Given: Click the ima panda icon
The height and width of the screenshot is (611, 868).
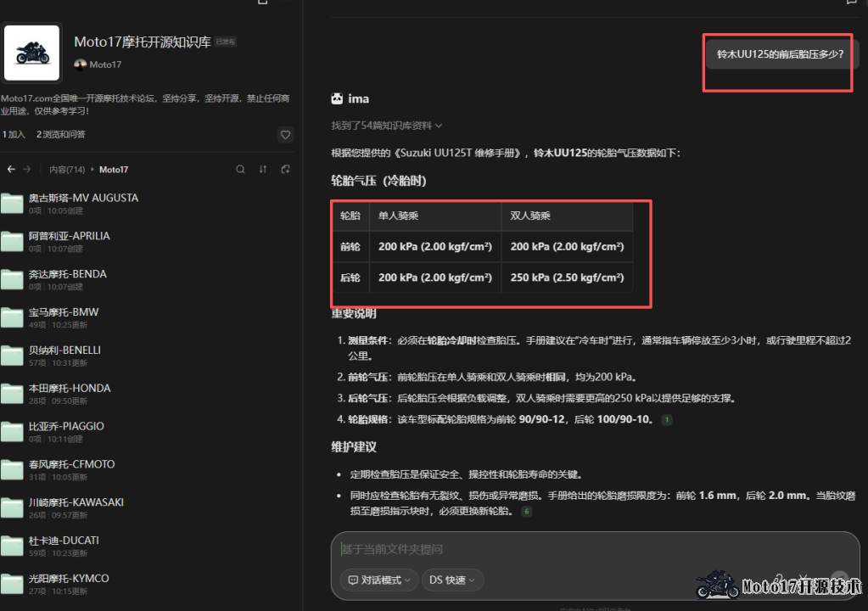Looking at the screenshot, I should (x=337, y=99).
